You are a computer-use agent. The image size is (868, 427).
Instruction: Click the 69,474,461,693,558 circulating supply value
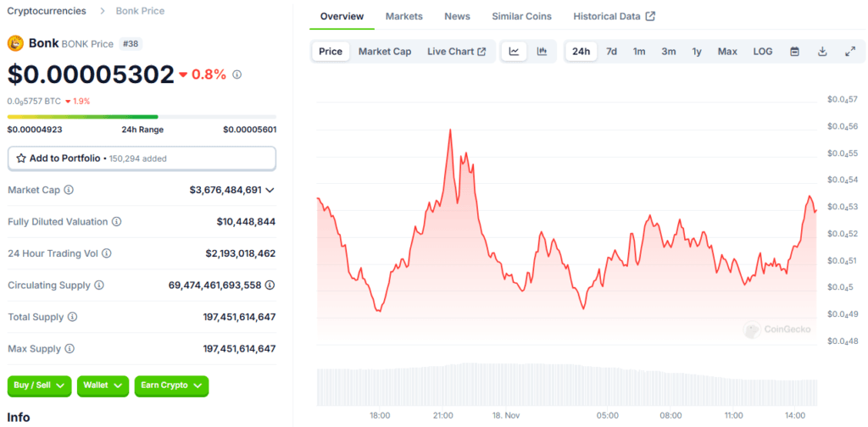point(214,286)
